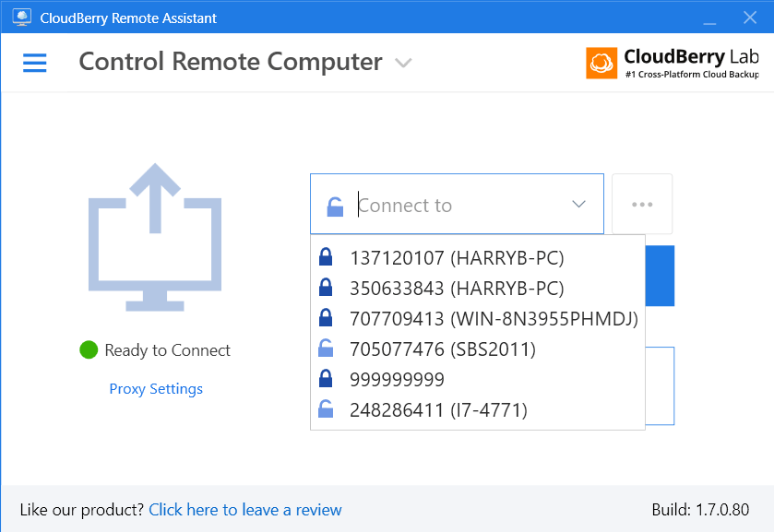Viewport: 774px width, 532px height.
Task: Click the open lock icon in Connect field
Action: (x=335, y=206)
